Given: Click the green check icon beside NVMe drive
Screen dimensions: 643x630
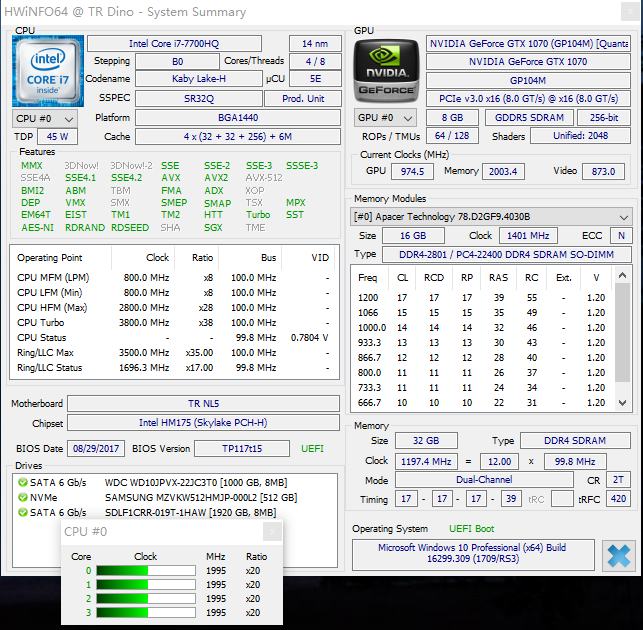Looking at the screenshot, I should click(23, 498).
